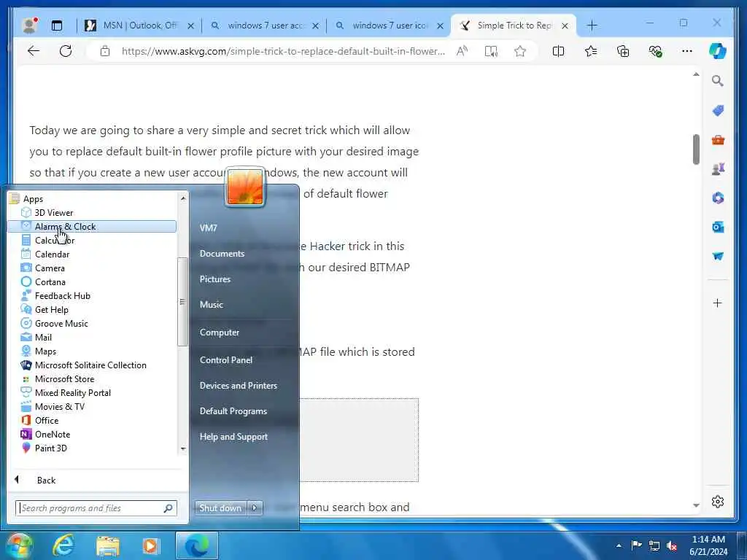
Task: Open Internet Explorer from the taskbar
Action: point(63,545)
